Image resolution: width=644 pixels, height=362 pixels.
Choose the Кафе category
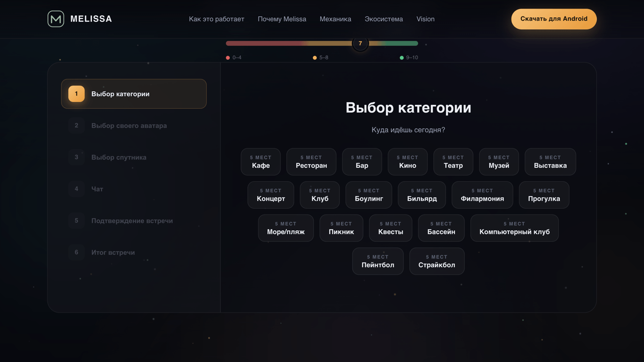coord(260,162)
